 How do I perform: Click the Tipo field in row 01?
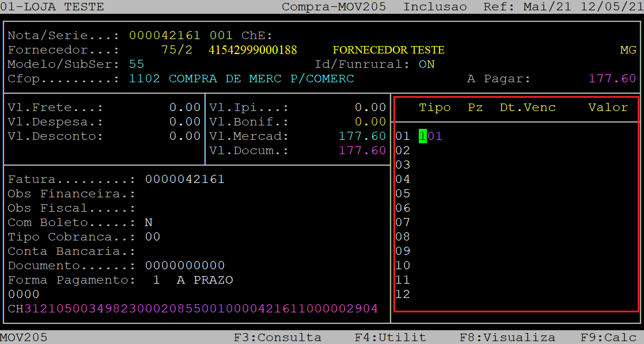pos(430,136)
